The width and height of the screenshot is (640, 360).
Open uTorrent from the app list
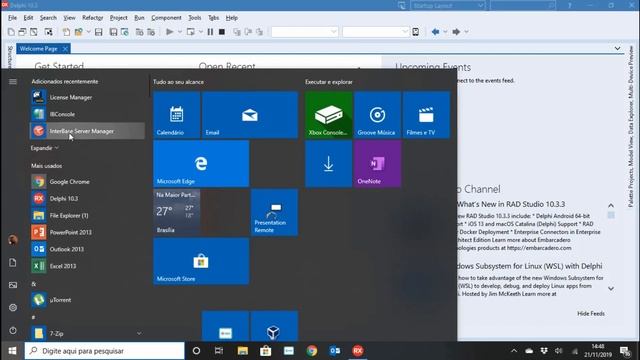tap(87, 300)
